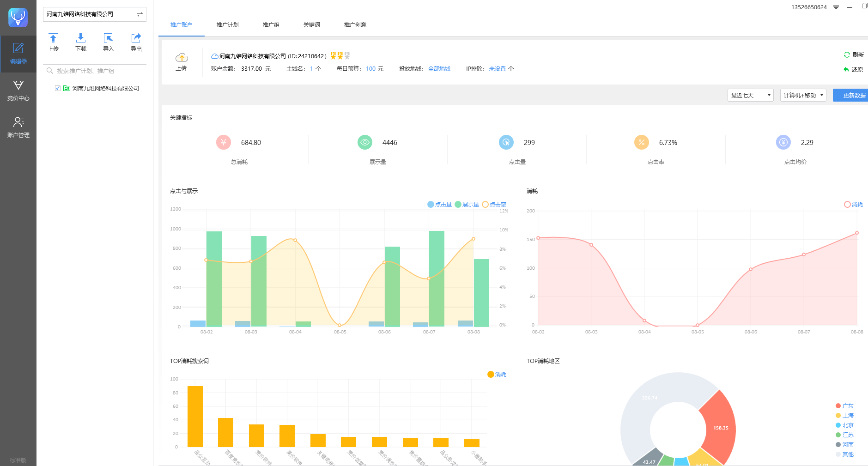Click the 主域名 count link 1

(x=311, y=69)
